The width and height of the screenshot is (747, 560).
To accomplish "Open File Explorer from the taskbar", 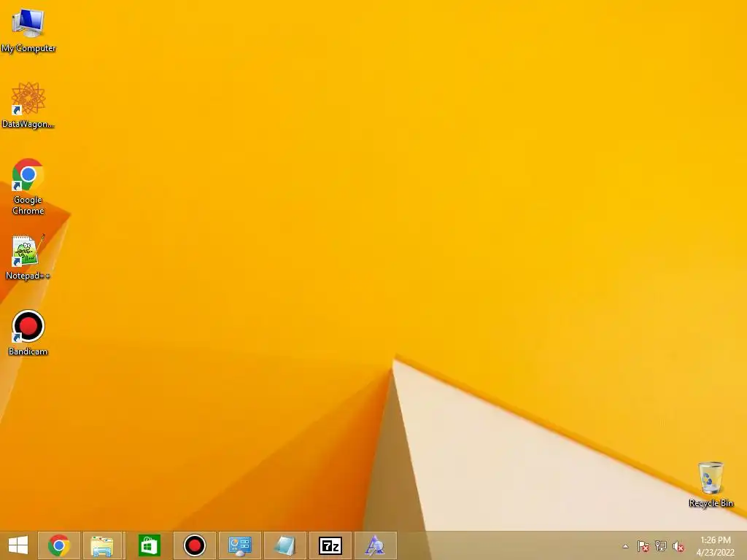I will click(x=104, y=545).
